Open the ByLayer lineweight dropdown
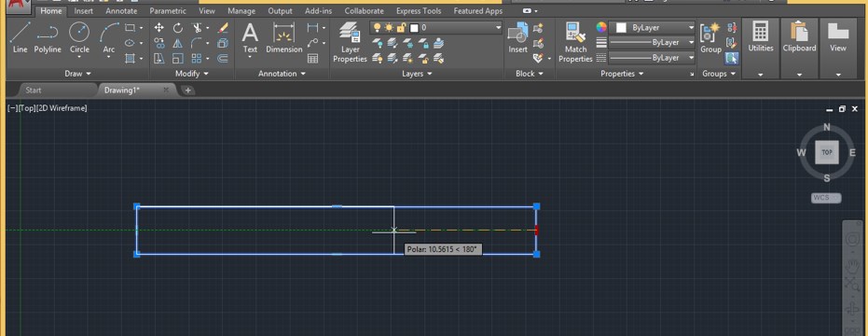868x336 pixels. tap(691, 42)
